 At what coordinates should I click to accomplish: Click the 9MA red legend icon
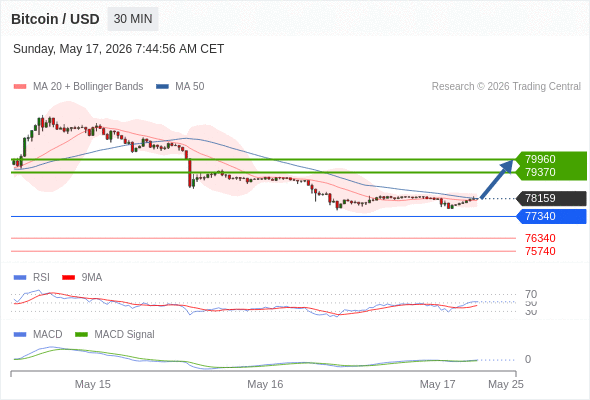click(68, 278)
